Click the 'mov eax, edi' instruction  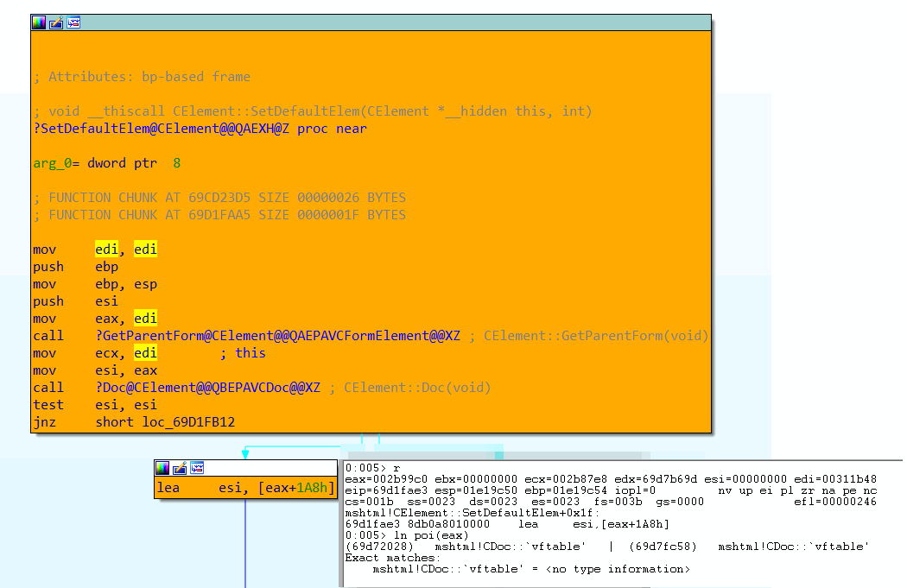pyautogui.click(x=95, y=319)
